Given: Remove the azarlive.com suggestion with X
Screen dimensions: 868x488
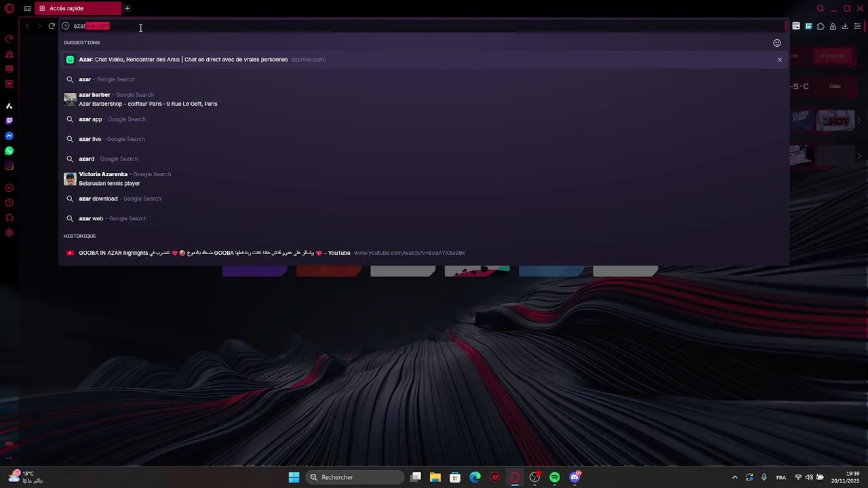Looking at the screenshot, I should pyautogui.click(x=780, y=60).
